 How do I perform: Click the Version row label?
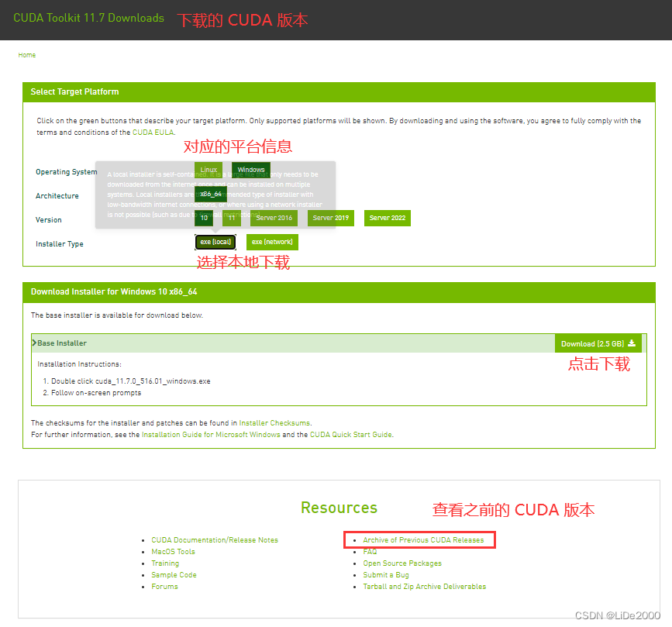click(x=48, y=220)
